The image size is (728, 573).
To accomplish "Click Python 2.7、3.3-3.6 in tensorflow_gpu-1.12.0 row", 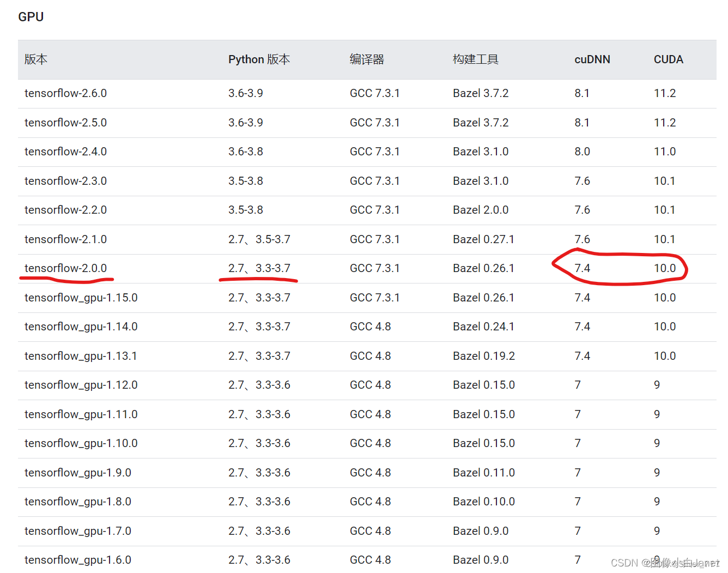I will (259, 385).
